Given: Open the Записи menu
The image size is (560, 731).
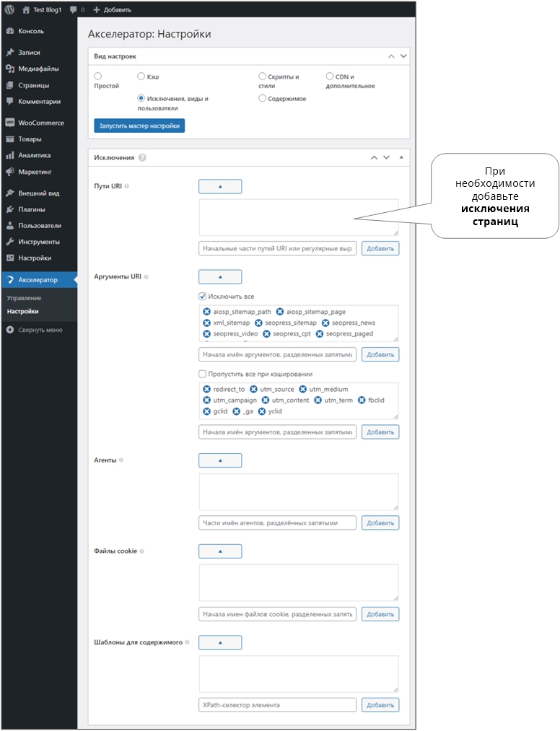Looking at the screenshot, I should [39, 52].
